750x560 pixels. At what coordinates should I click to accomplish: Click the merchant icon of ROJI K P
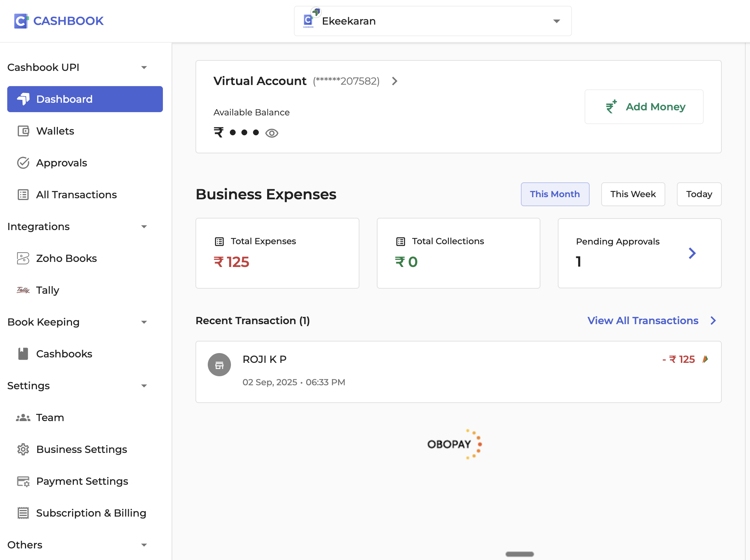(219, 365)
